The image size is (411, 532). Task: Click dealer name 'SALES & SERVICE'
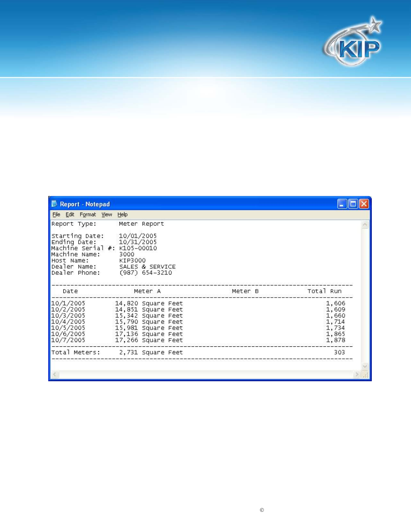(147, 267)
